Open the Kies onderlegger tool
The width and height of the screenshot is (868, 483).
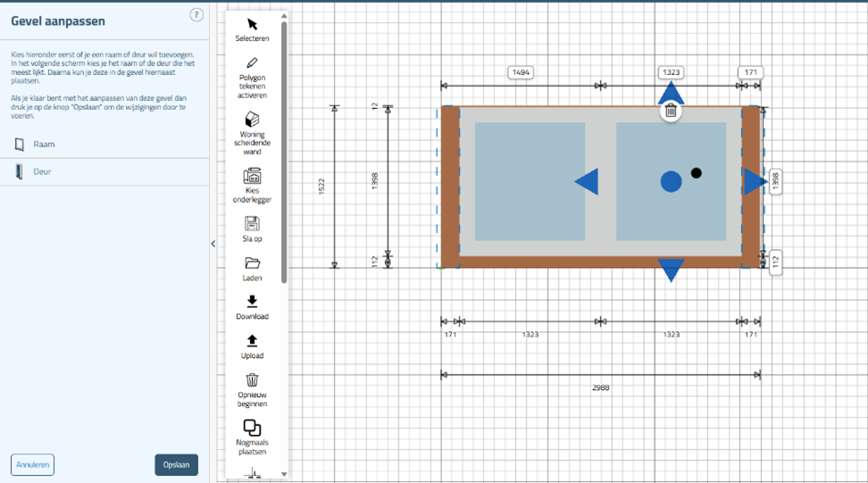click(x=252, y=175)
